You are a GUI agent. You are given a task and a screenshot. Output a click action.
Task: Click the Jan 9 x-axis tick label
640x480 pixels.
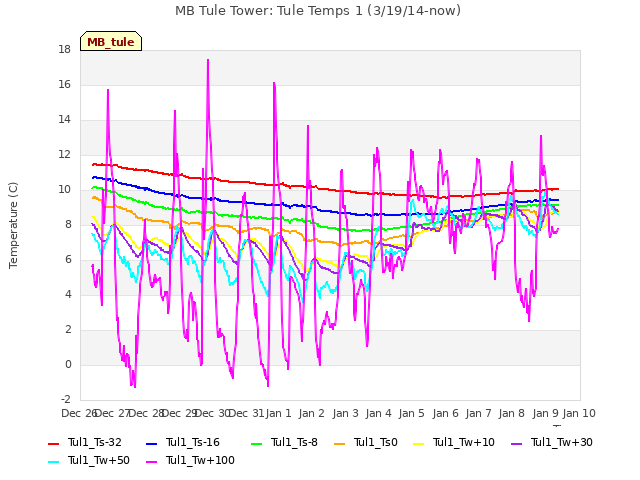(x=545, y=413)
